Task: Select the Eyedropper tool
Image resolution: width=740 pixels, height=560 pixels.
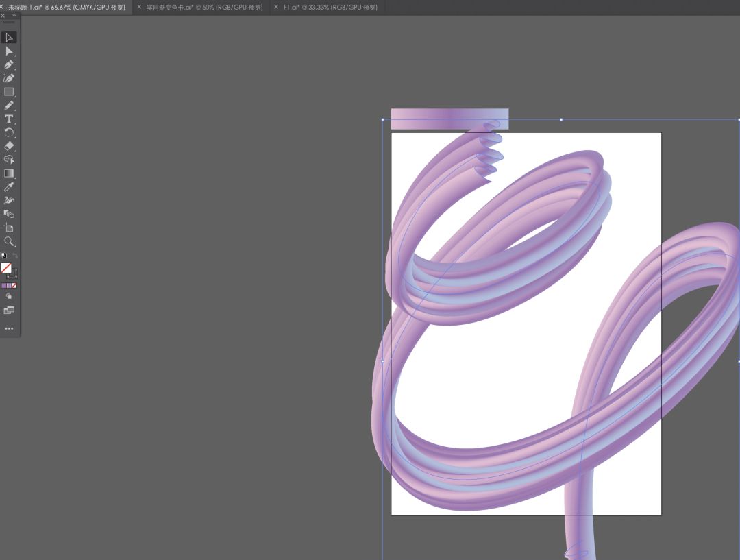Action: (9, 186)
